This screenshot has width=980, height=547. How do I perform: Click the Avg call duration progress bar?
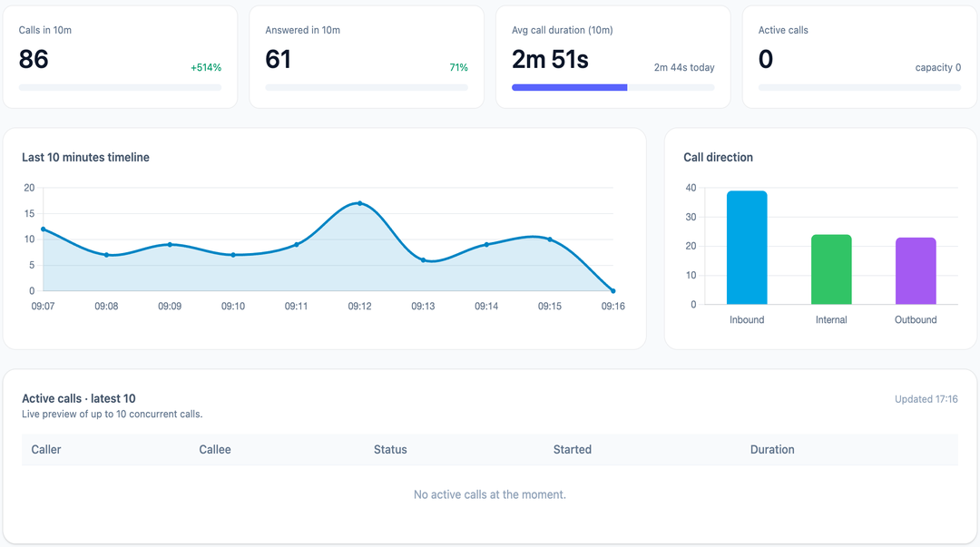coord(612,88)
